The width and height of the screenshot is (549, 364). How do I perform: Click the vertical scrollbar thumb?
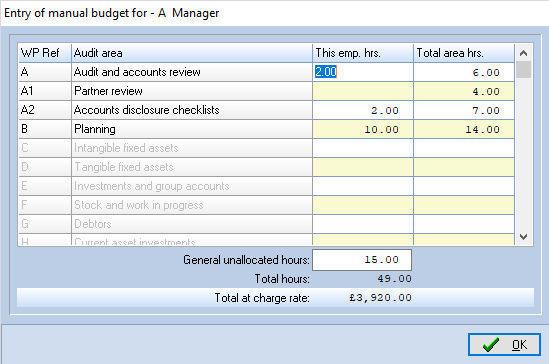tap(523, 70)
